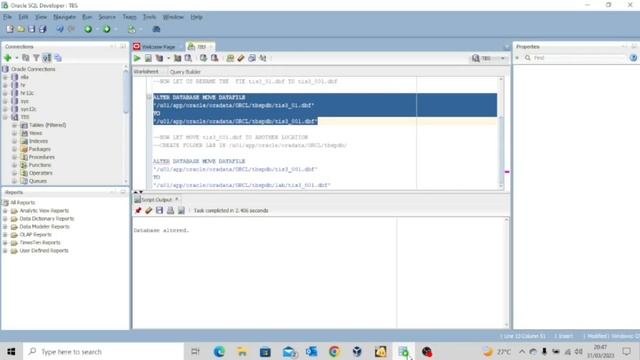Select the Queues tree item
Screen dimensions: 640x360
pyautogui.click(x=38, y=181)
